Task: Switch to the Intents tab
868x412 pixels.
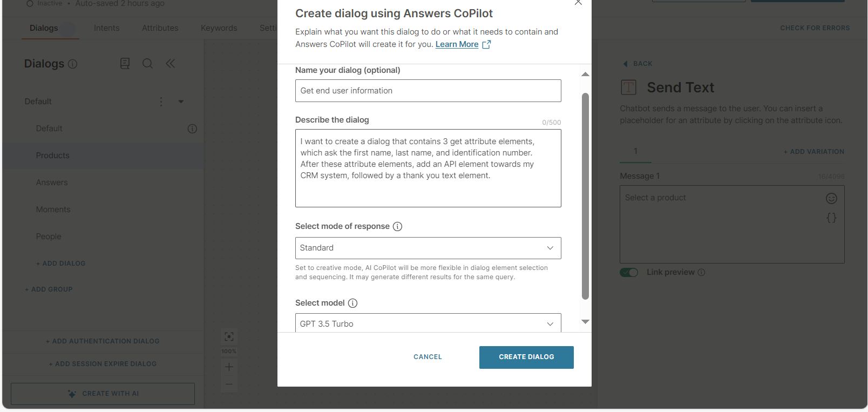Action: pyautogui.click(x=106, y=28)
